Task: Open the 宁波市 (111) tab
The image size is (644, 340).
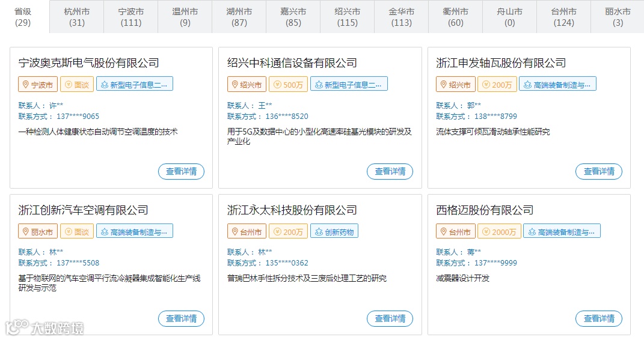Action: coord(131,17)
